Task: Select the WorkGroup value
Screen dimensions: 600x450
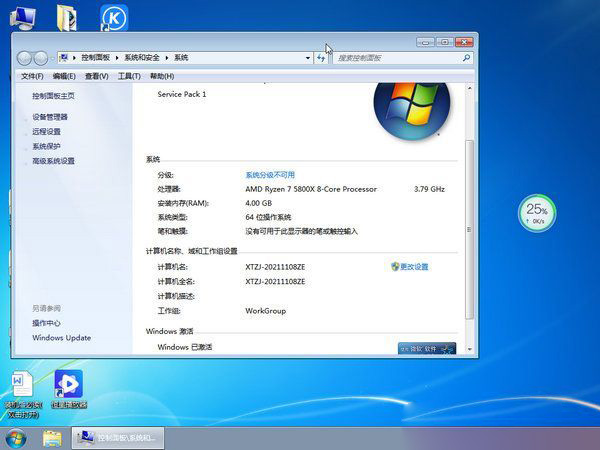Action: 266,311
